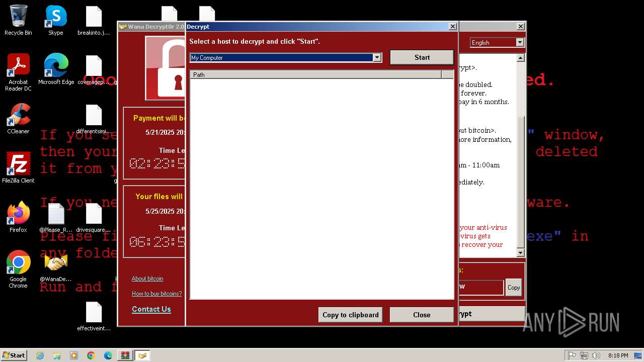The height and width of the screenshot is (362, 644).
Task: Click the bitcoin address field
Action: coord(480,287)
